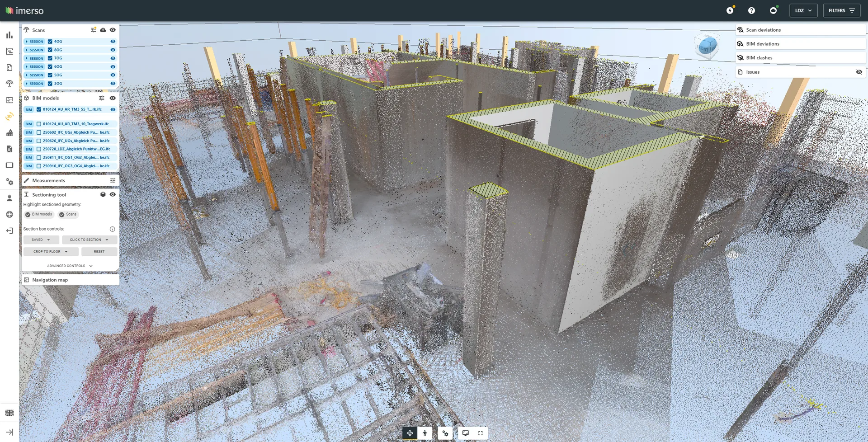Open the help question mark icon
This screenshot has width=868, height=442.
pyautogui.click(x=751, y=10)
